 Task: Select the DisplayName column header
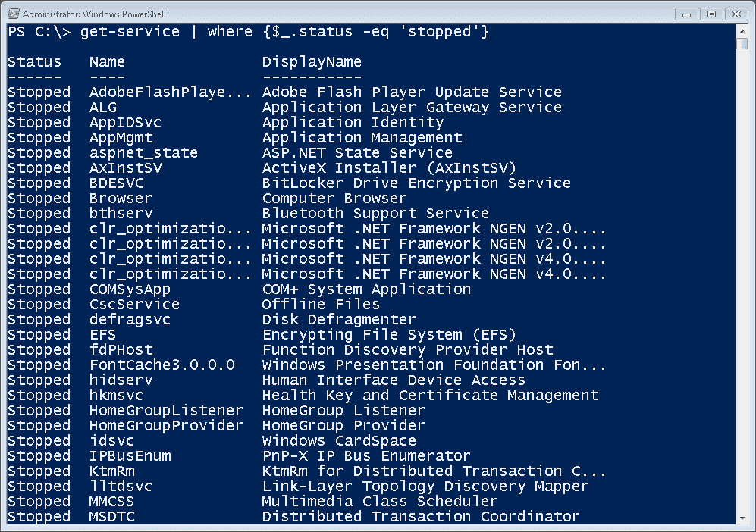[312, 61]
